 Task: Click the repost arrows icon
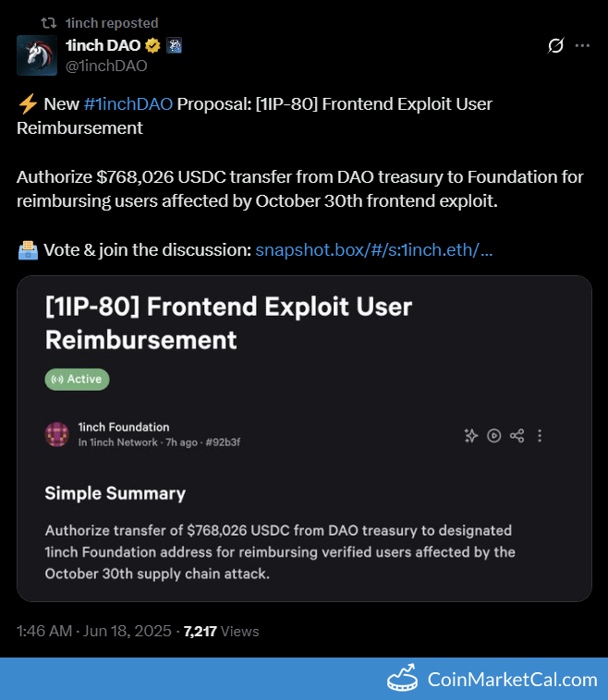(x=49, y=22)
